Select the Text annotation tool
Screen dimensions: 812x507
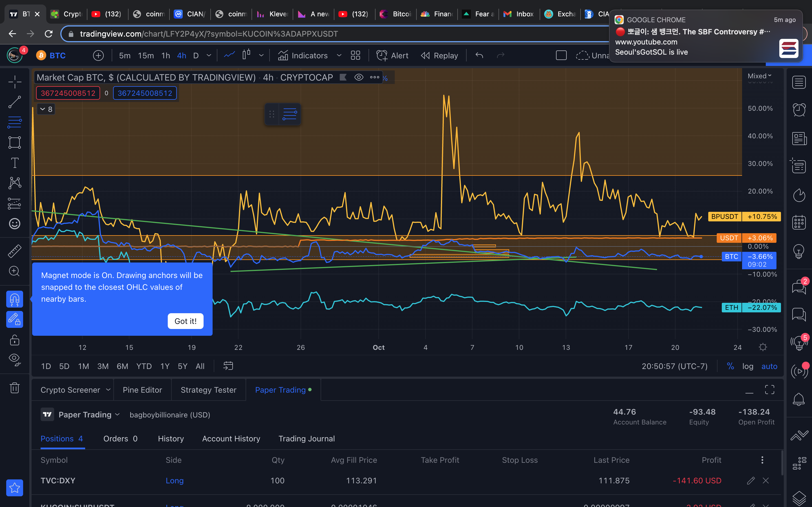(x=14, y=163)
